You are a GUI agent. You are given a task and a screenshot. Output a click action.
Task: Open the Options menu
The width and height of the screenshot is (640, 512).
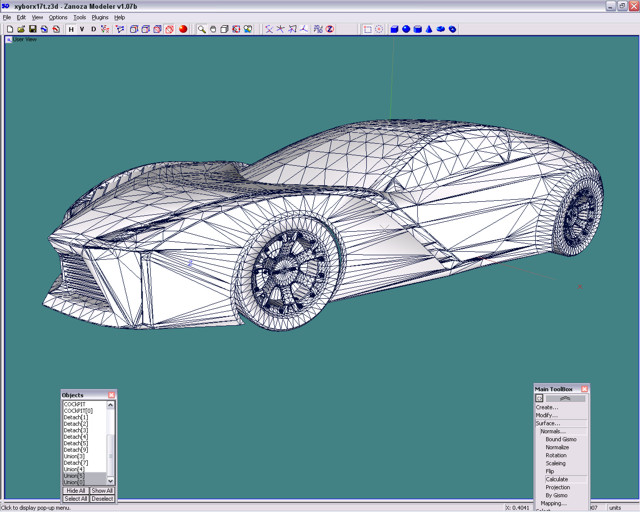click(58, 17)
